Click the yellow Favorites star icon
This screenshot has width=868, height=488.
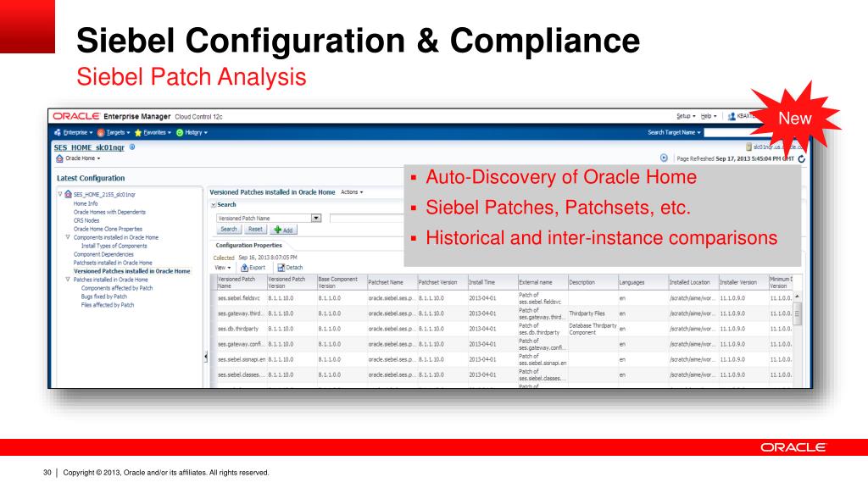click(138, 133)
